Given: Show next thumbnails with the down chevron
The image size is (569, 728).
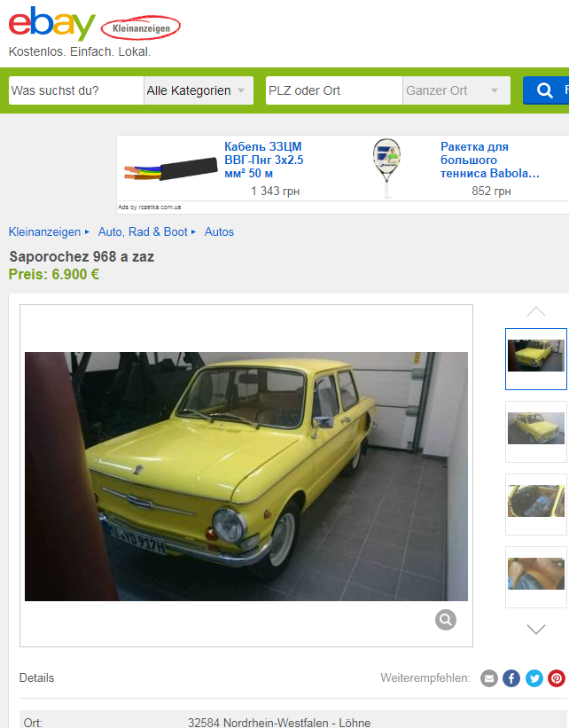Looking at the screenshot, I should [536, 629].
